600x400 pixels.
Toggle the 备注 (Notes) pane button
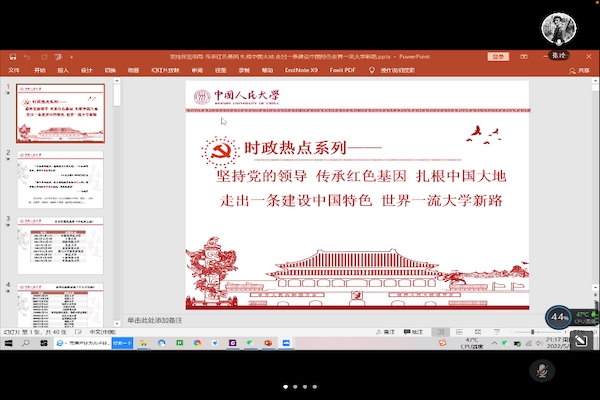385,332
